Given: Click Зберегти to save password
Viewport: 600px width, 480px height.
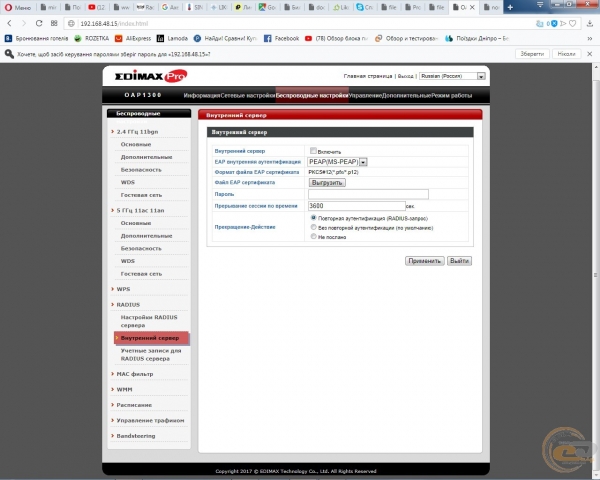Looking at the screenshot, I should point(532,54).
